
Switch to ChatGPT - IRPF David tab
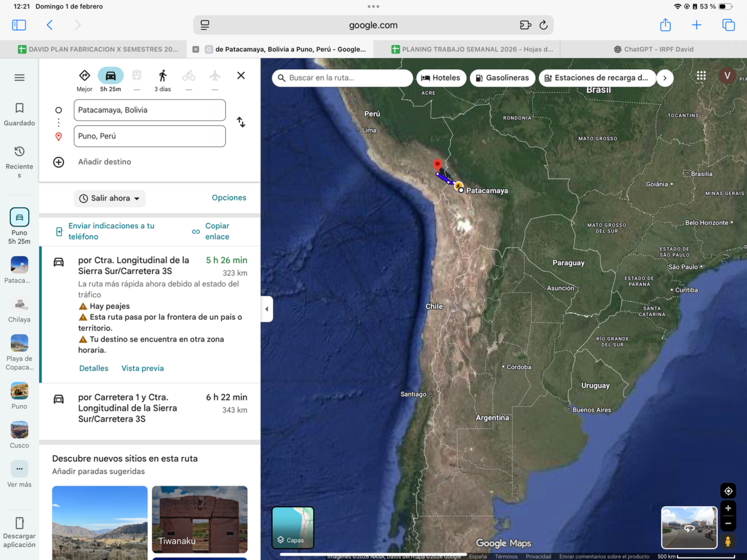point(654,49)
